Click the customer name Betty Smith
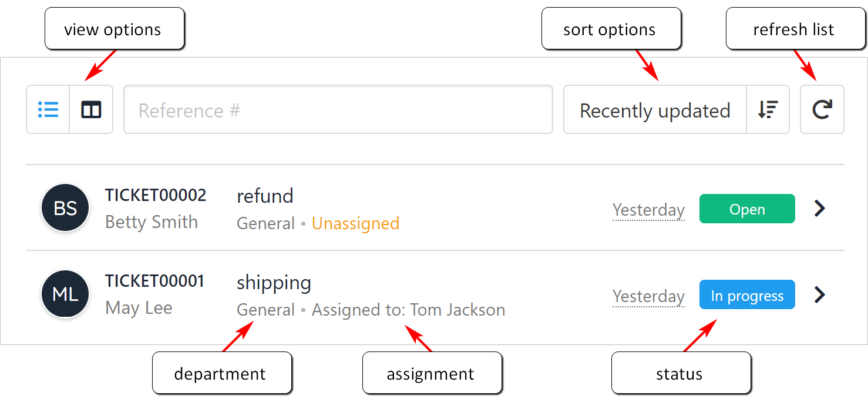 click(x=152, y=222)
